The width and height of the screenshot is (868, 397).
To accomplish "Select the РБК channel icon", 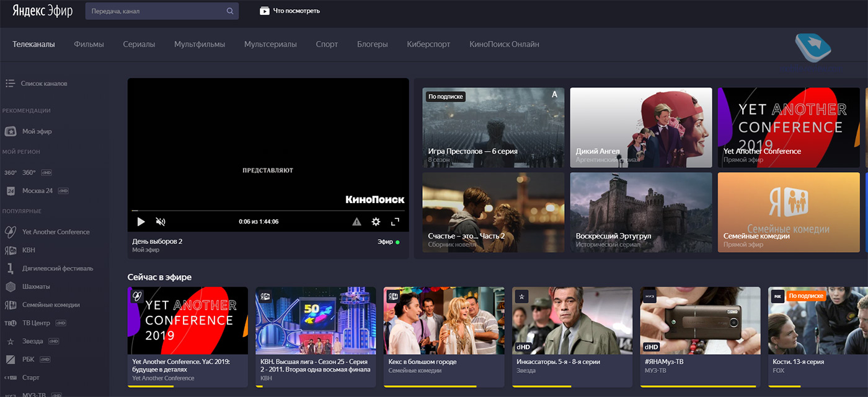I will (x=11, y=359).
